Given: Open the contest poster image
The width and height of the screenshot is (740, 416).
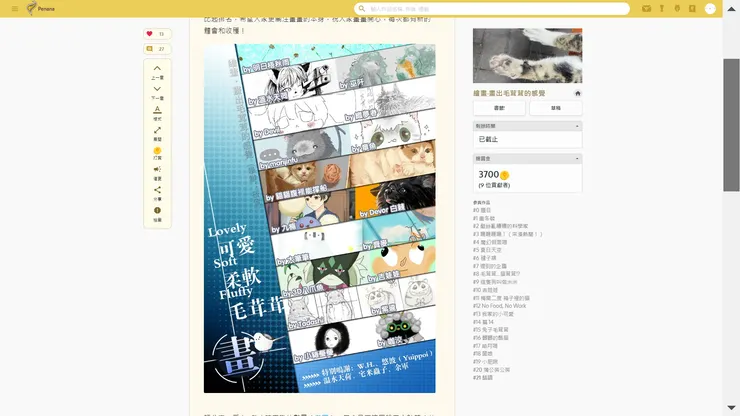Looking at the screenshot, I should (x=320, y=218).
